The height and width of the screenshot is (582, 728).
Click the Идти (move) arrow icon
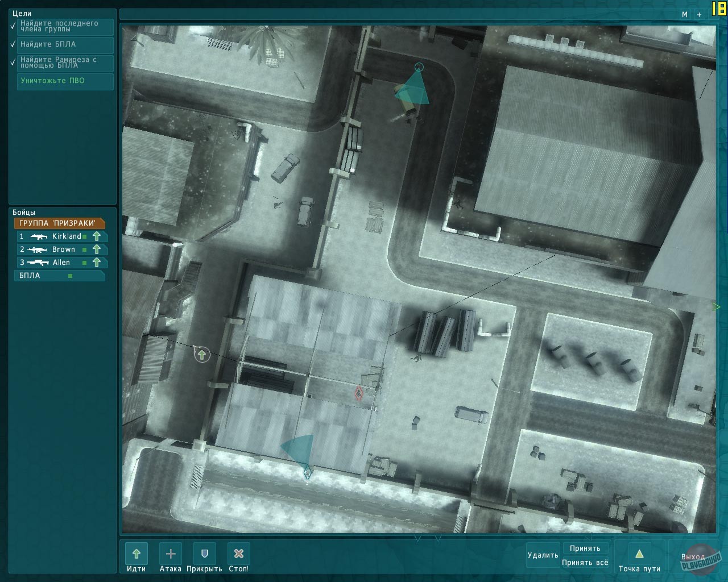[136, 553]
